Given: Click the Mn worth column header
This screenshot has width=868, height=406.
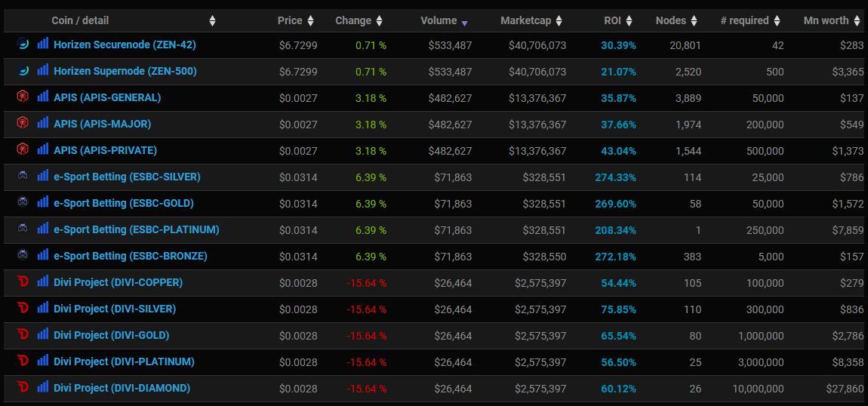Looking at the screenshot, I should pyautogui.click(x=826, y=21).
